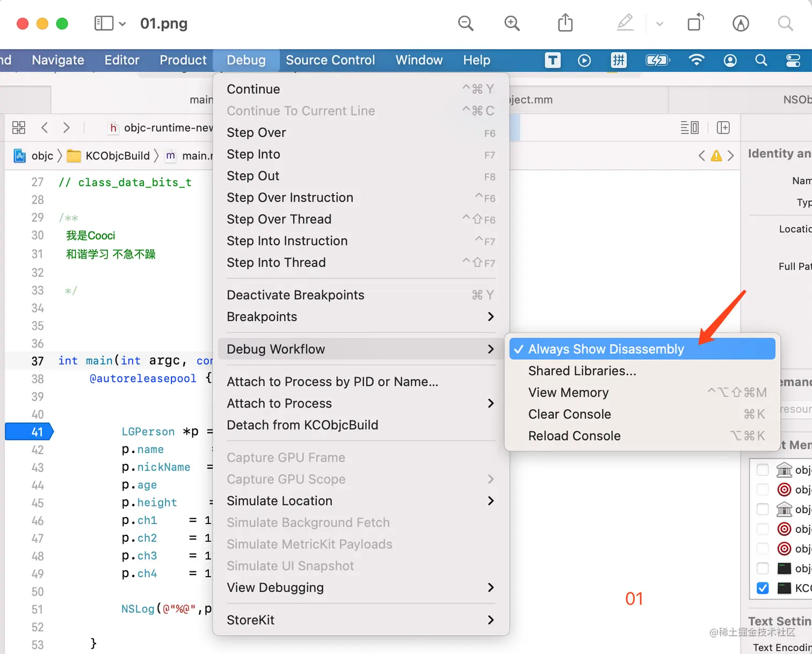Zoom out of the 01.png image
Image resolution: width=812 pixels, height=654 pixels.
coord(466,24)
